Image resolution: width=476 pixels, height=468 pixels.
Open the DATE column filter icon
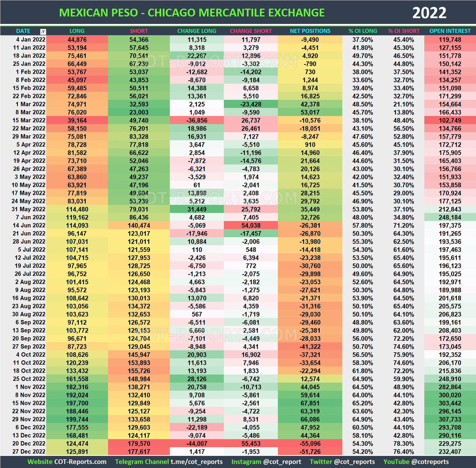(43, 31)
